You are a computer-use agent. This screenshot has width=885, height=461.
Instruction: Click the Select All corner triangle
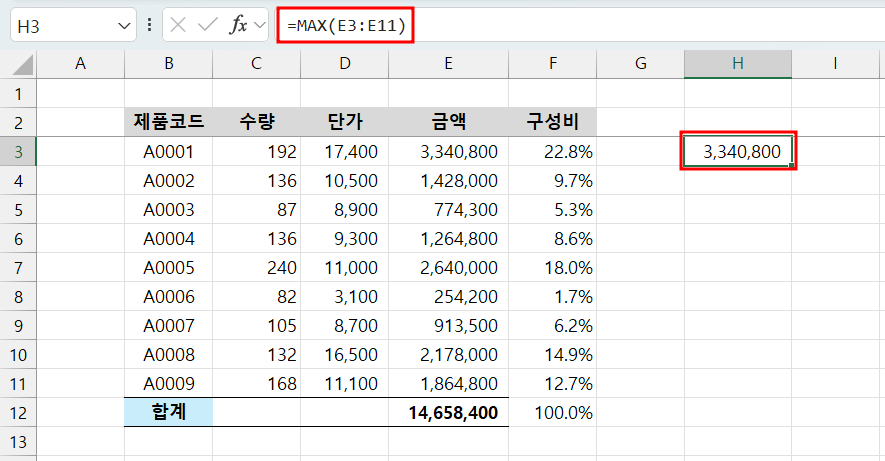point(23,65)
